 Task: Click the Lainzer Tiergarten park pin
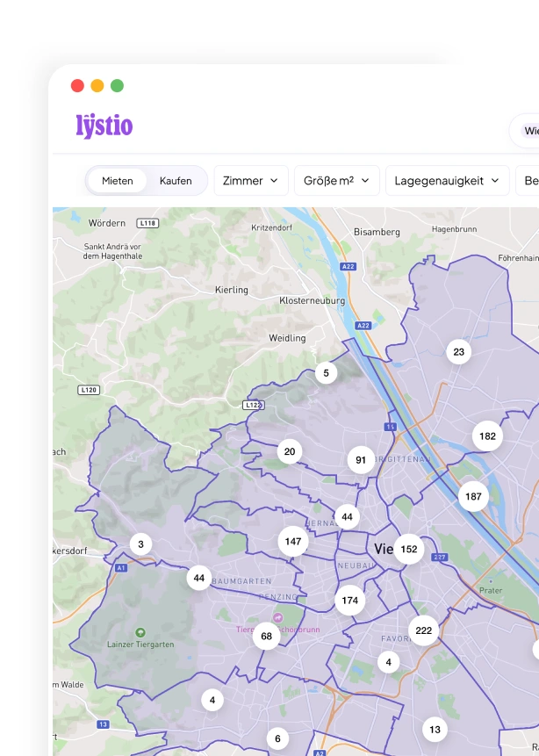[x=140, y=632]
